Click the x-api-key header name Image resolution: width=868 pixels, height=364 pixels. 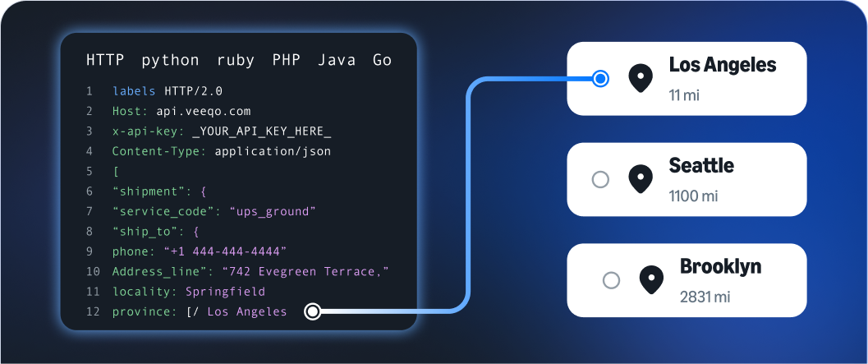click(149, 131)
